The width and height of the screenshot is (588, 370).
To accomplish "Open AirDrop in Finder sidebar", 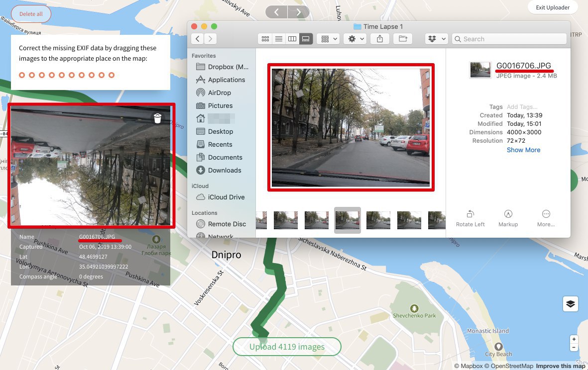I will tap(214, 92).
